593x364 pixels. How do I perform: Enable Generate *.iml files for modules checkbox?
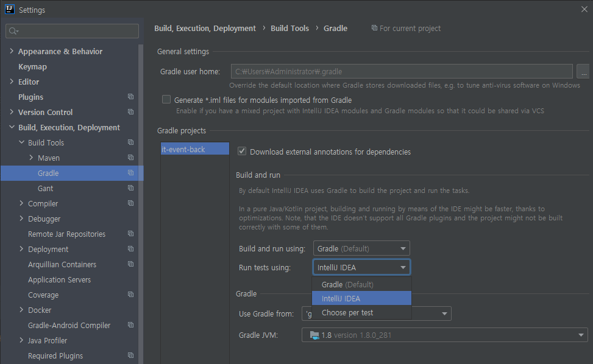tap(166, 99)
